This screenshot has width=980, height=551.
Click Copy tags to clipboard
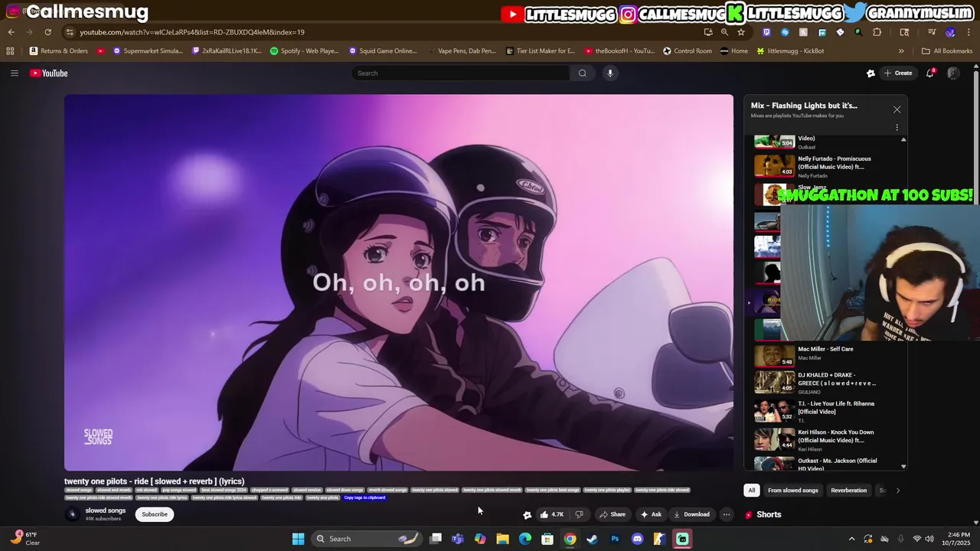(364, 497)
